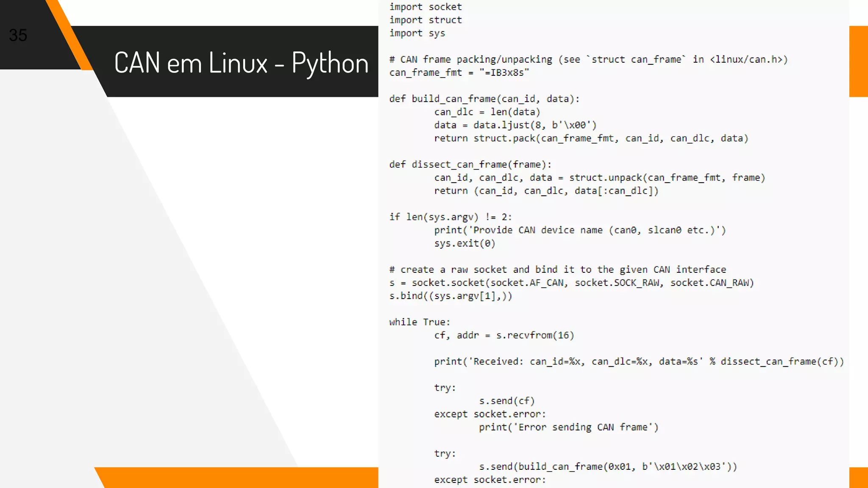Click the socket.socket AF_CAN creation line

pyautogui.click(x=572, y=283)
